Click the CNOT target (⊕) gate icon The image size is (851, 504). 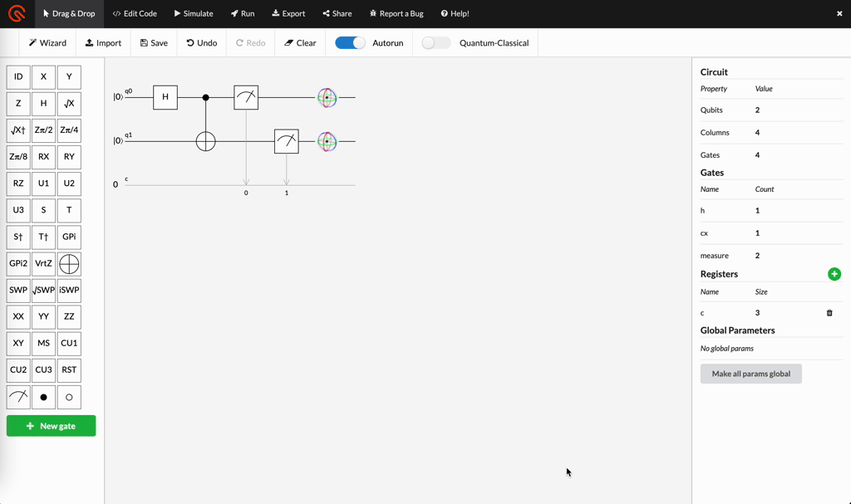68,263
